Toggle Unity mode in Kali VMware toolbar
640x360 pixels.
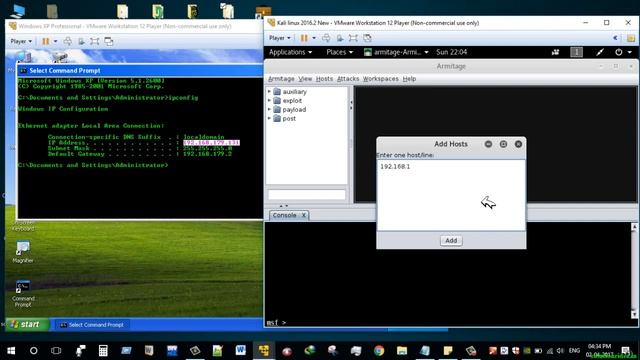367,38
